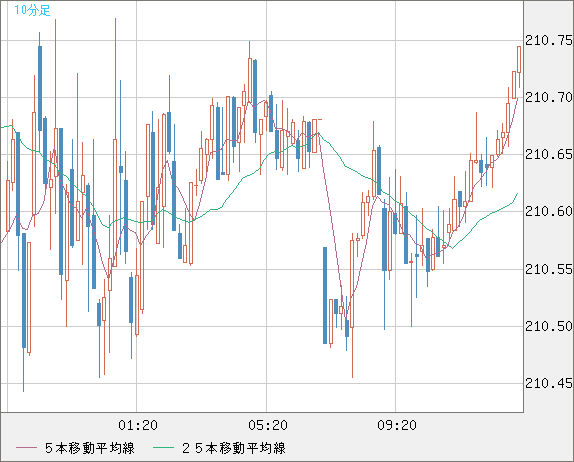Click the 210.45 price axis label

pyautogui.click(x=549, y=383)
